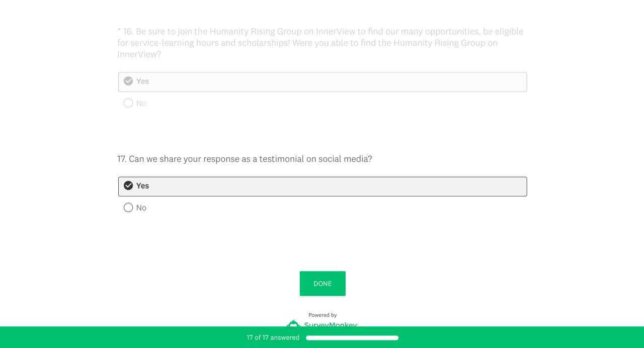The width and height of the screenshot is (644, 348).
Task: Focus question 16 about the Humanity Rising Group
Action: click(x=320, y=43)
